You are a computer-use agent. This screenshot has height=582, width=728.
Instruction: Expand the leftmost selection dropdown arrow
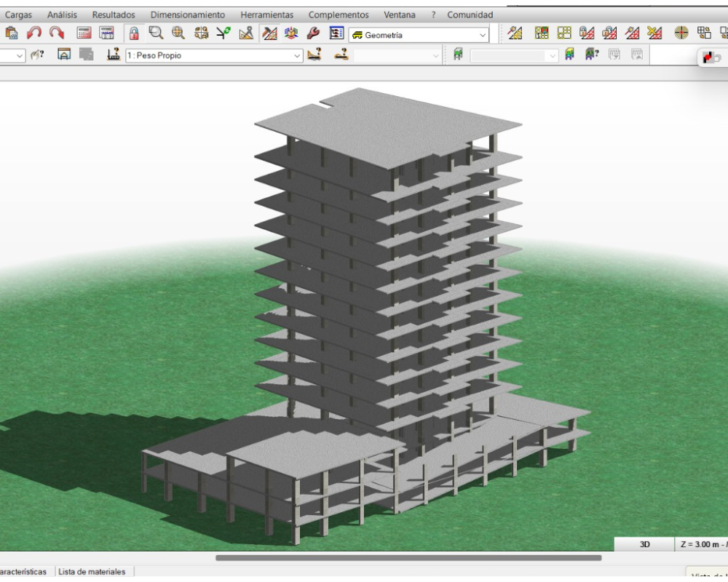pyautogui.click(x=19, y=55)
